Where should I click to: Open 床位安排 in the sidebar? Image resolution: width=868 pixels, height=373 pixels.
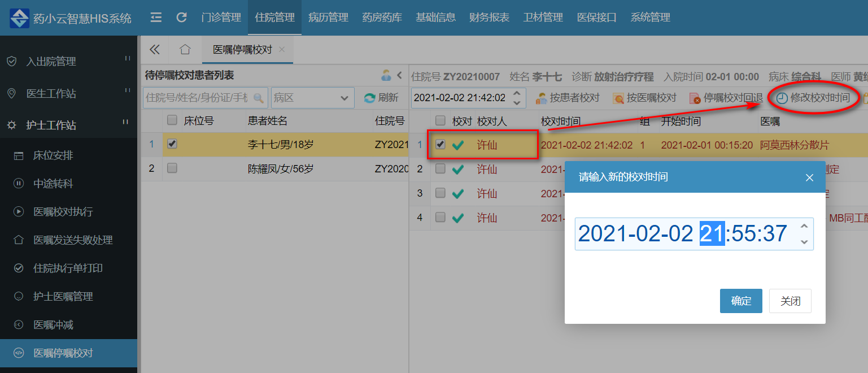(x=68, y=155)
